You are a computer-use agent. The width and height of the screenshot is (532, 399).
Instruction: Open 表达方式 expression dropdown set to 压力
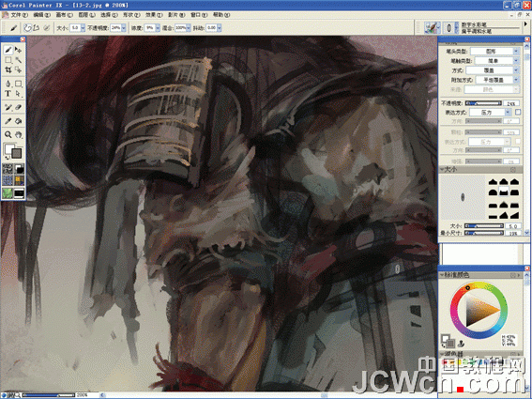(491, 112)
